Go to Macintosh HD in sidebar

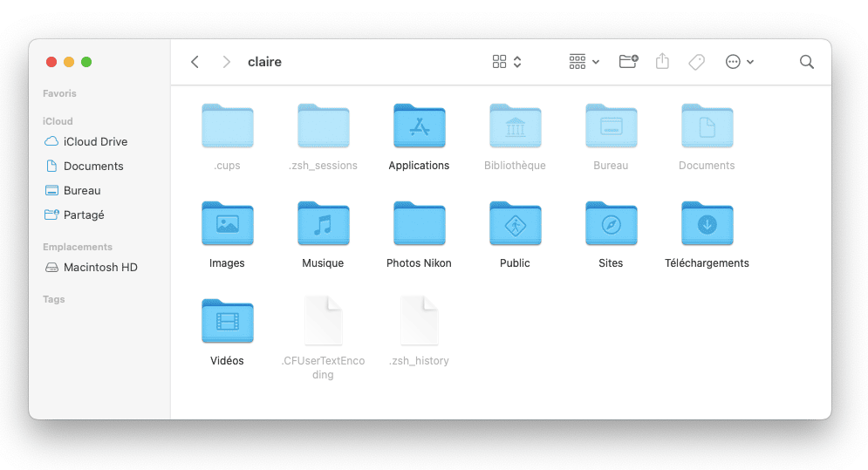click(x=100, y=267)
